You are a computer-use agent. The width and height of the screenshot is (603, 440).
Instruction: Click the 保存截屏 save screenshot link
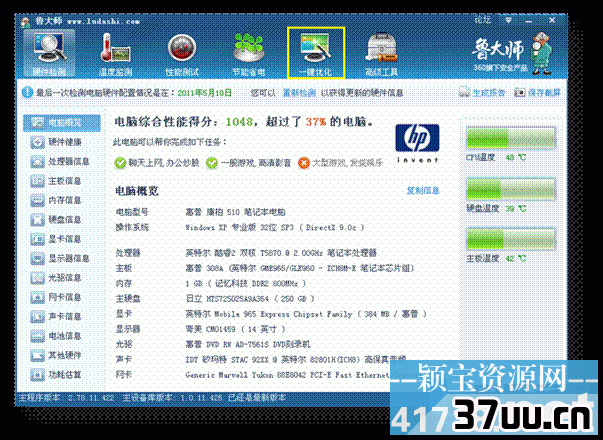537,93
